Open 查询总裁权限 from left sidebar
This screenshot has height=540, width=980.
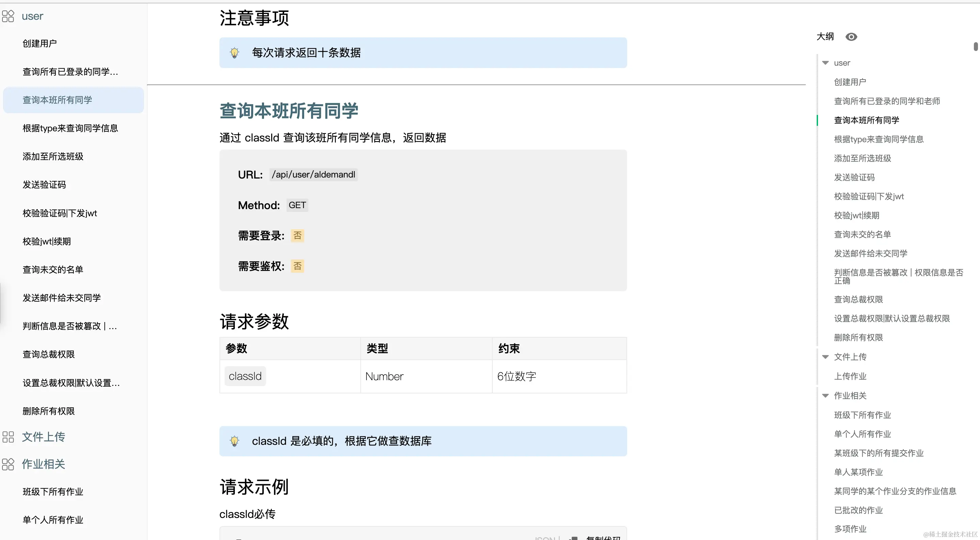[49, 354]
